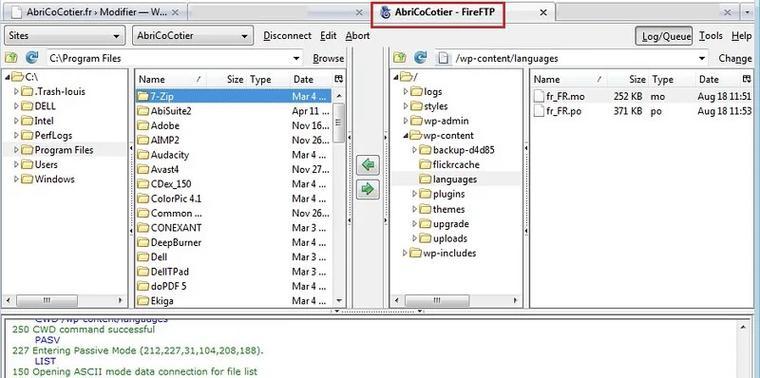
Task: Click the Browse button
Action: pyautogui.click(x=328, y=59)
